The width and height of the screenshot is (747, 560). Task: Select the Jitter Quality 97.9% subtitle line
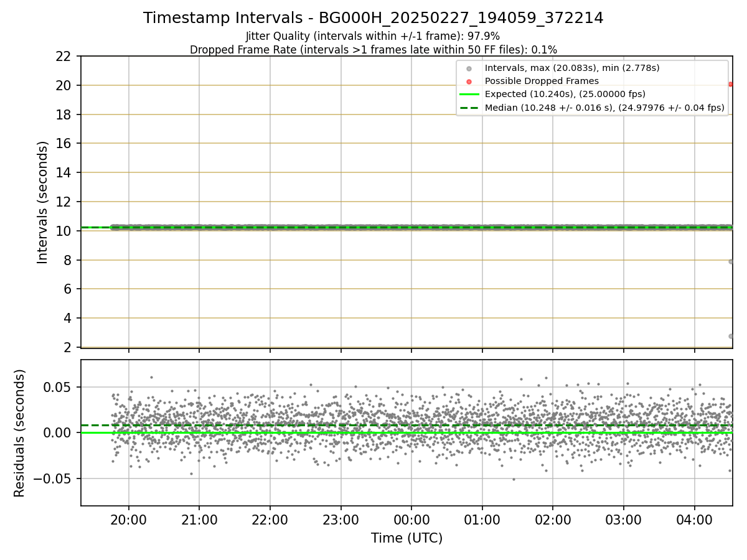373,37
